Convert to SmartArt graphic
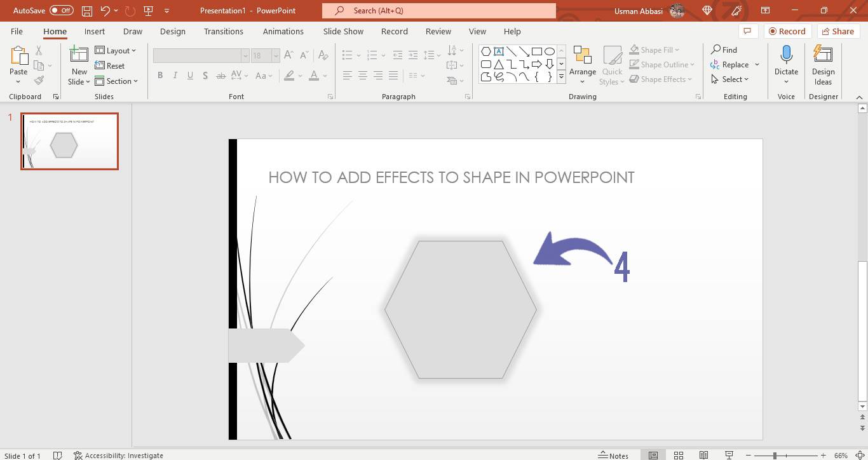The width and height of the screenshot is (868, 460). tap(455, 81)
